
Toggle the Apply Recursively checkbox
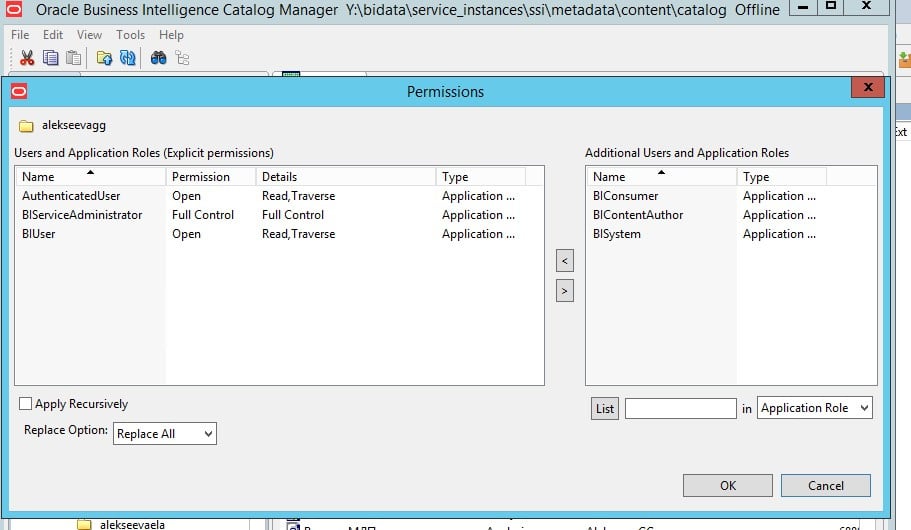tap(26, 403)
